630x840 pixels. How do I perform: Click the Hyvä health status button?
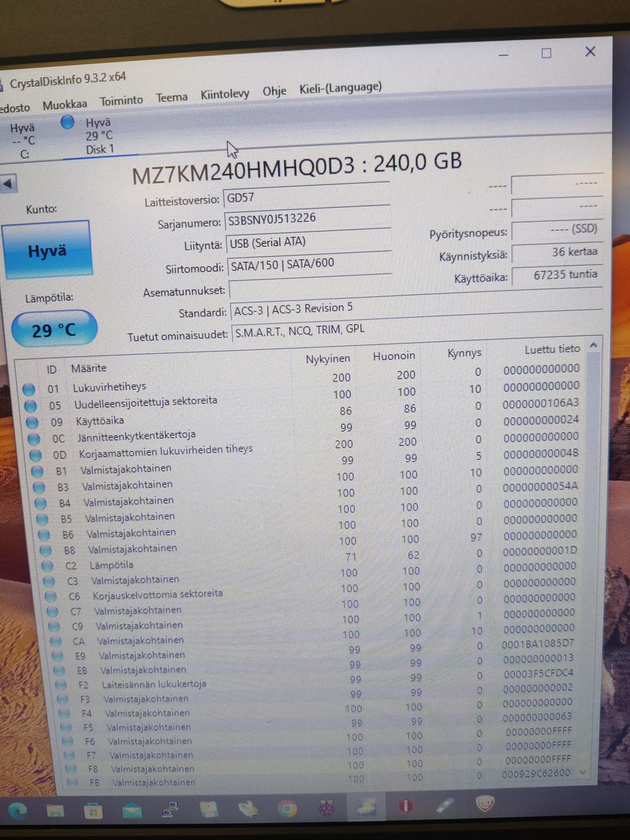[x=47, y=249]
